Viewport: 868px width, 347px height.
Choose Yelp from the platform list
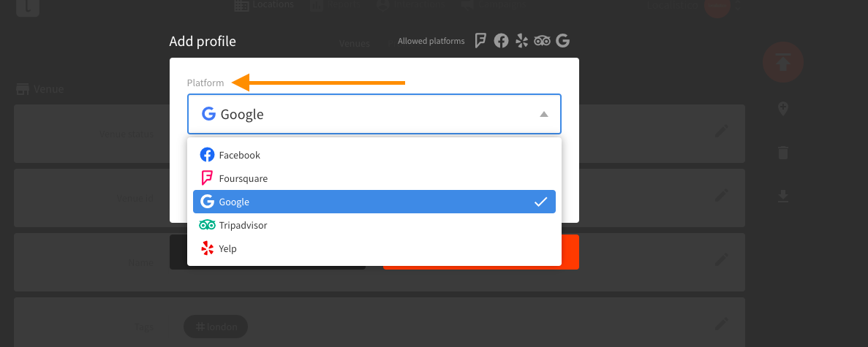(x=374, y=248)
